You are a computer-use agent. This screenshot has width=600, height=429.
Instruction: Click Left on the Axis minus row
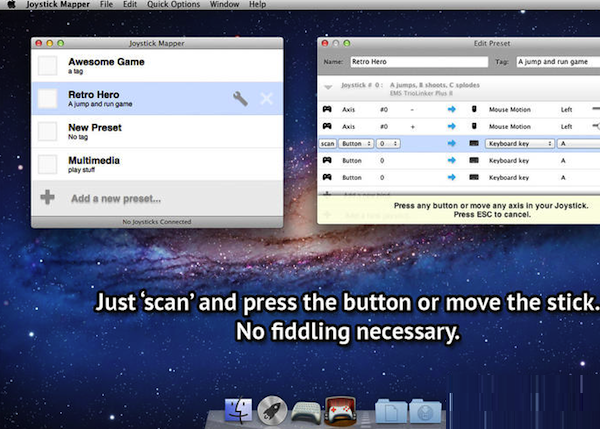566,109
